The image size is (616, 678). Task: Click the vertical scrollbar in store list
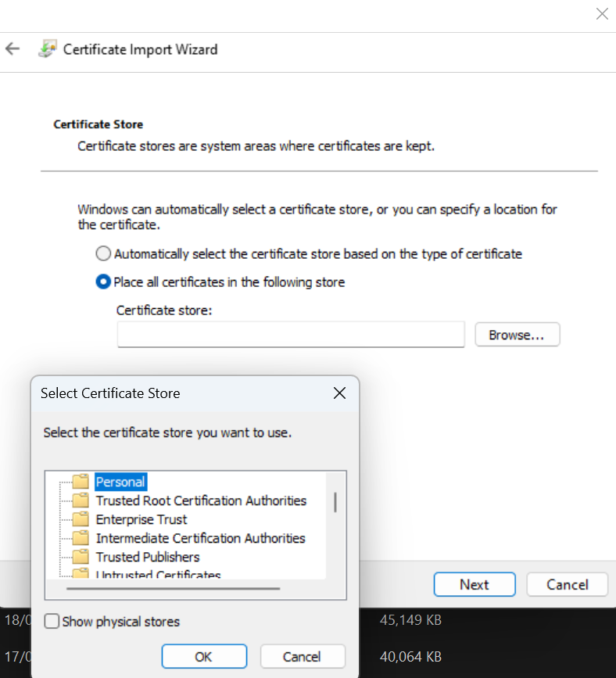(335, 502)
